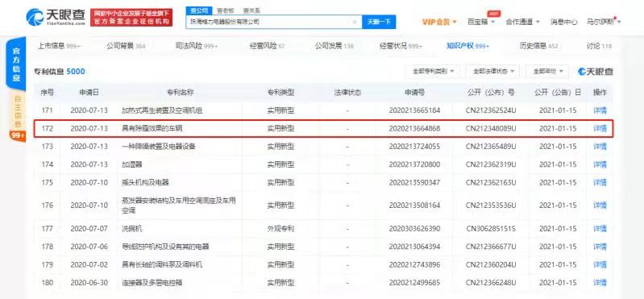Open 详情 for patent row 173

[600, 147]
